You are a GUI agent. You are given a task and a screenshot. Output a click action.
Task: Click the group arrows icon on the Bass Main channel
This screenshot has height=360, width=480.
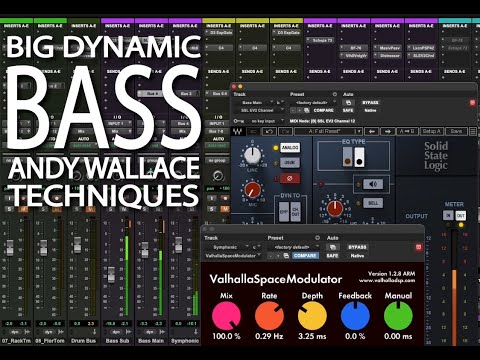(x=162, y=332)
